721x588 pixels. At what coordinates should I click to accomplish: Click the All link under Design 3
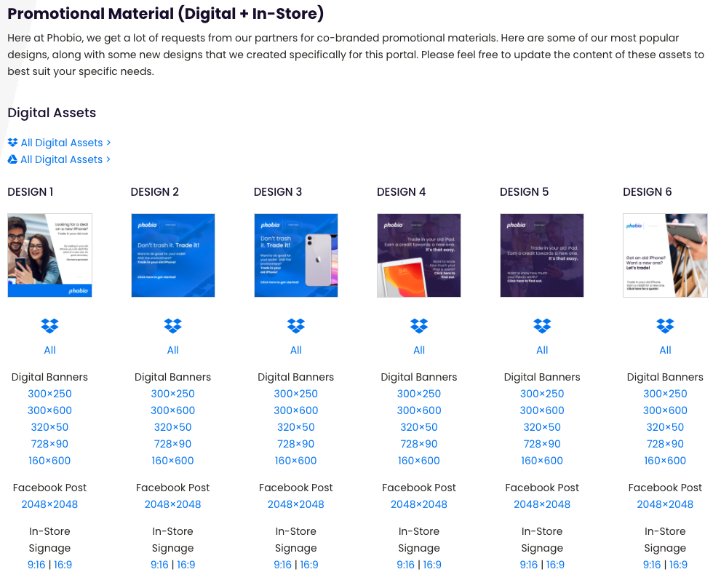coord(295,350)
